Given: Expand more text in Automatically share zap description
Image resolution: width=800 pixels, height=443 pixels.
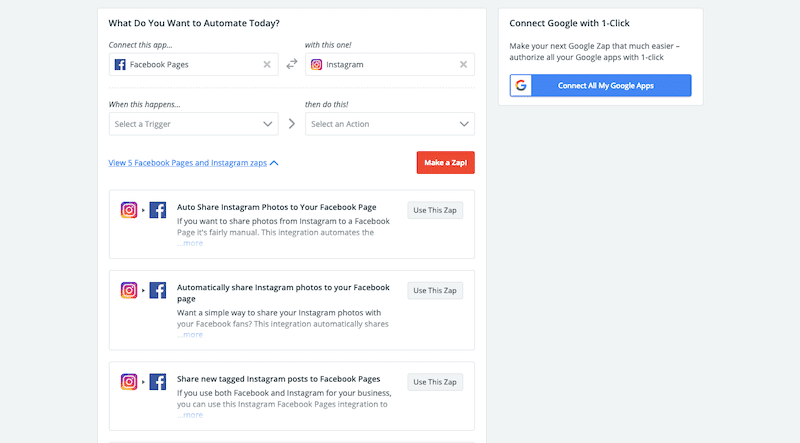Looking at the screenshot, I should [x=190, y=334].
